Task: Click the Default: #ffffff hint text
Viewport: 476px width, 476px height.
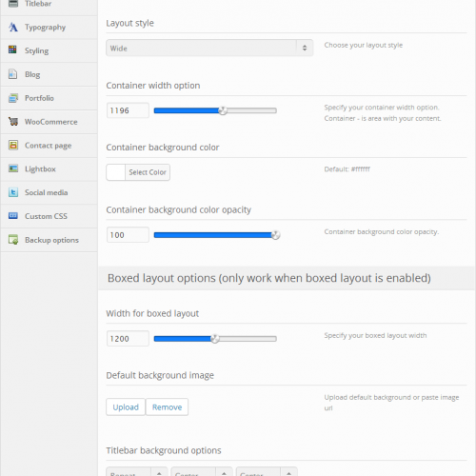Action: click(347, 169)
